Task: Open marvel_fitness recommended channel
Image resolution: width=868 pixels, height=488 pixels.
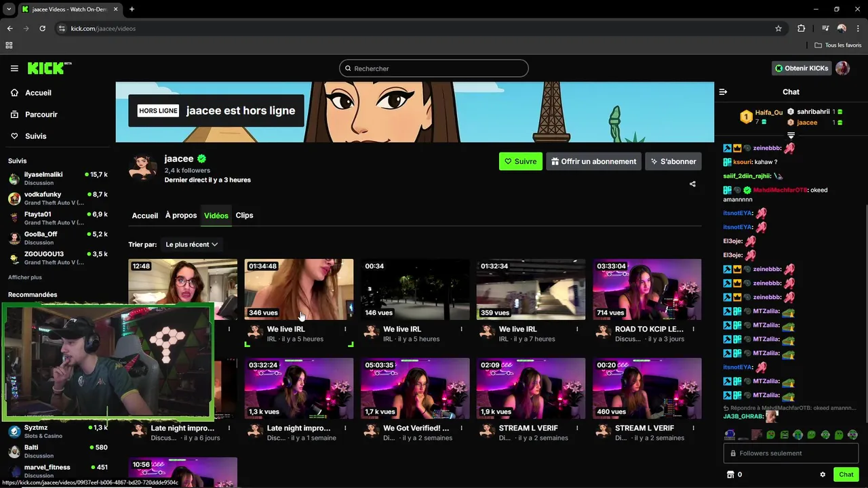Action: [58, 471]
